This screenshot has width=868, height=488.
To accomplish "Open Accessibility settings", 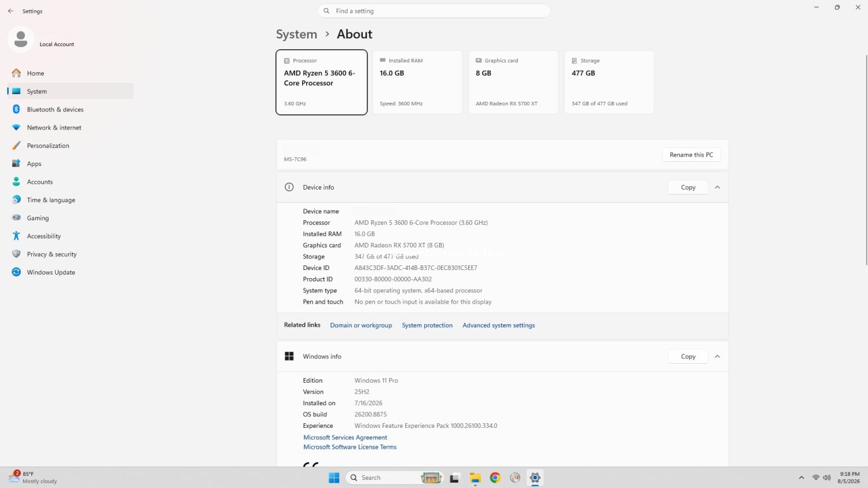I will (70, 236).
